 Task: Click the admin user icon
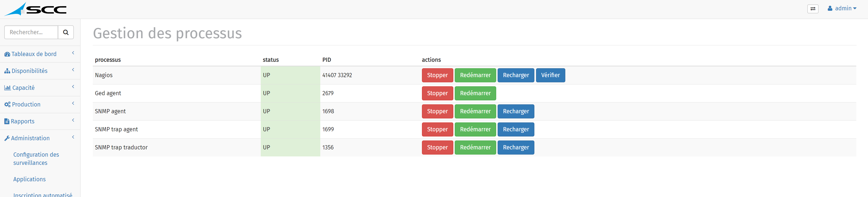830,8
